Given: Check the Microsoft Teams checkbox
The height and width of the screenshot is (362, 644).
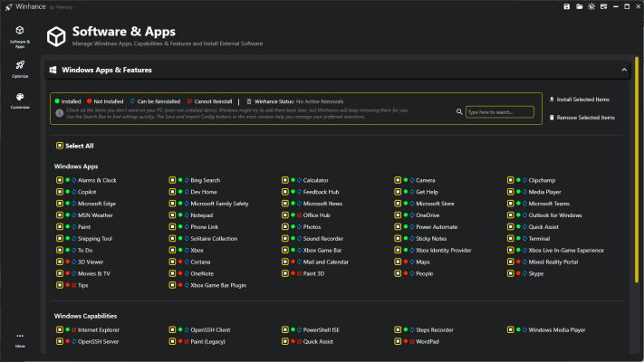Looking at the screenshot, I should (511, 204).
